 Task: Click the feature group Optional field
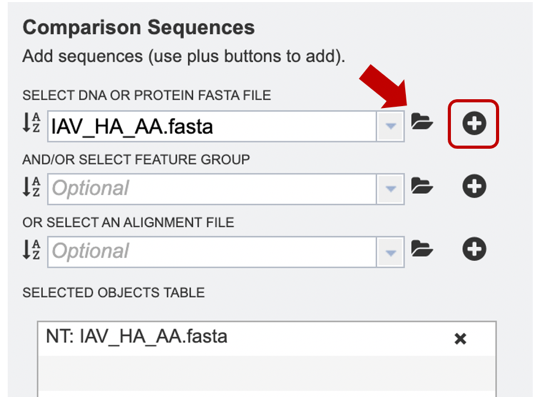212,189
